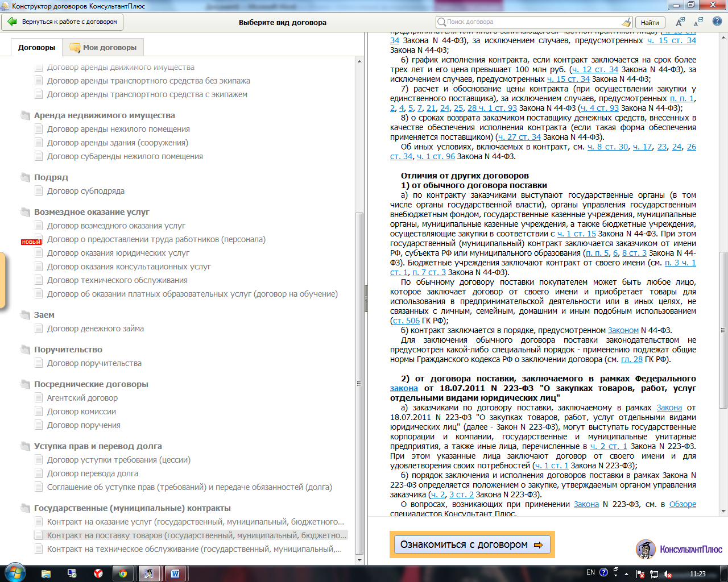Switch to the Договоры tab

click(x=36, y=47)
